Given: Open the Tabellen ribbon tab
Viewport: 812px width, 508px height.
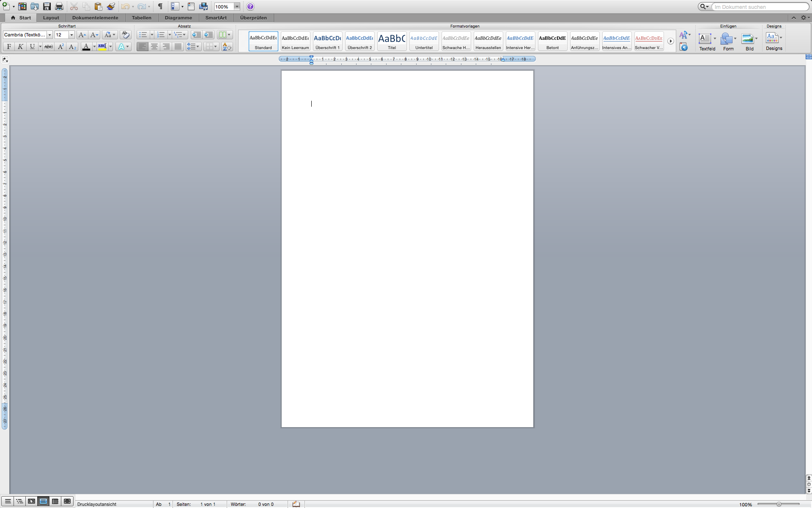Looking at the screenshot, I should click(x=141, y=18).
